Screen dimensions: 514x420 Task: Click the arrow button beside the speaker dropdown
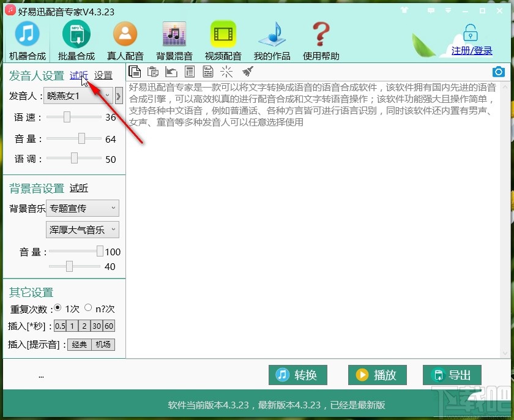119,96
